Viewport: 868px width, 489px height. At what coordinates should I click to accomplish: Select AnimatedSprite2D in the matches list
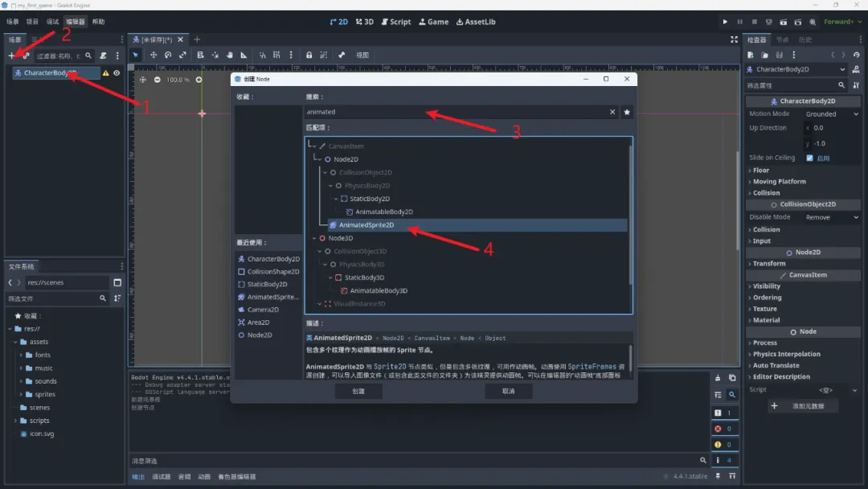tap(477, 225)
